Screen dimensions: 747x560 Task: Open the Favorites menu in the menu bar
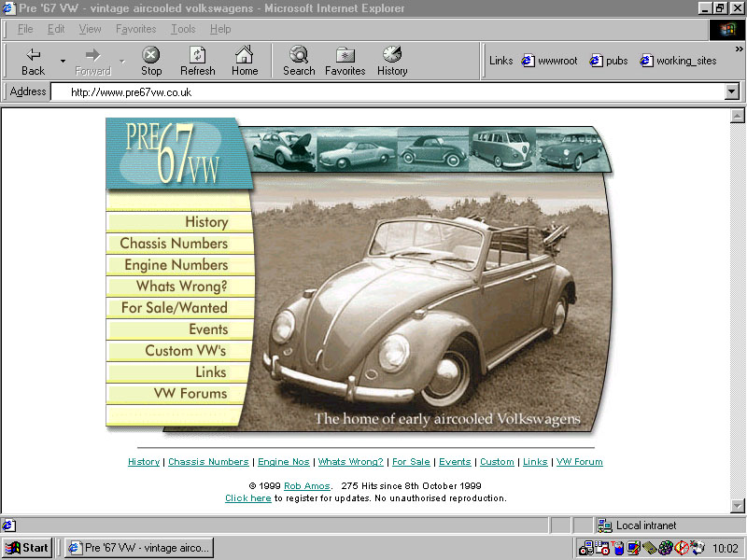(x=135, y=29)
